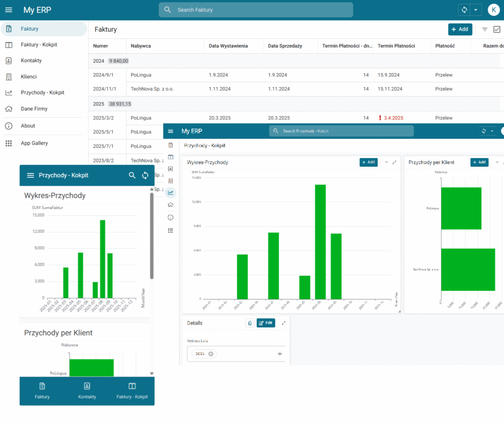This screenshot has height=424, width=504.
Task: Open the filter icon in Faktury toolbar
Action: point(484,30)
